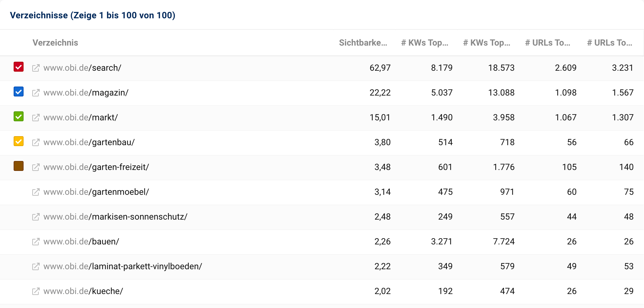Sort by the first # KWs Top... column

(x=425, y=43)
